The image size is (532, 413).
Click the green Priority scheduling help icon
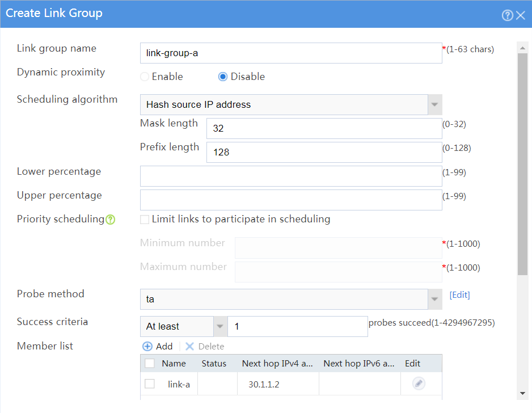[x=110, y=220]
